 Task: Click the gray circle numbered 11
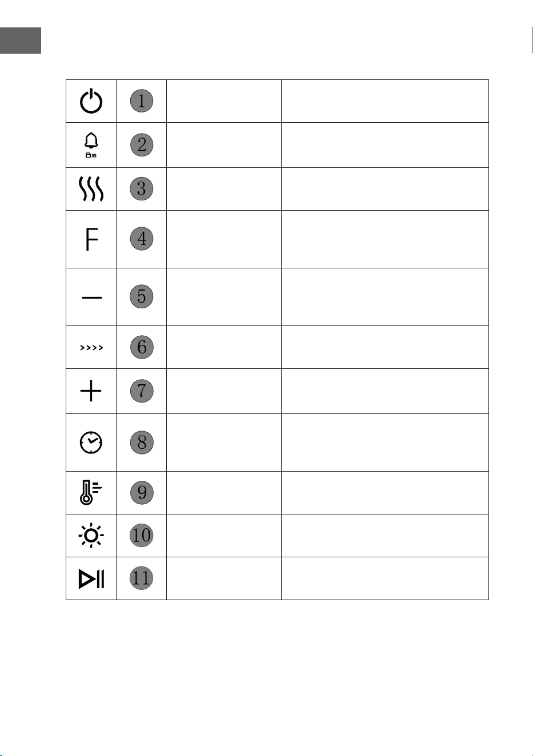pos(142,578)
